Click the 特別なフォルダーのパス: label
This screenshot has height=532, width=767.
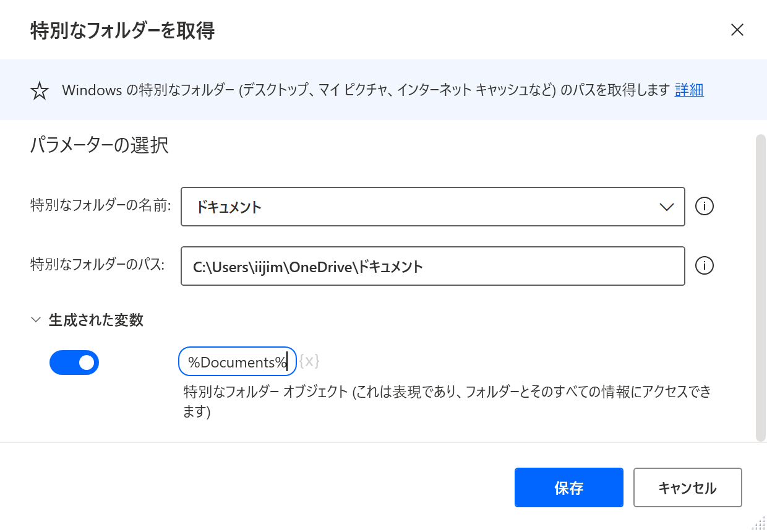[x=97, y=265]
